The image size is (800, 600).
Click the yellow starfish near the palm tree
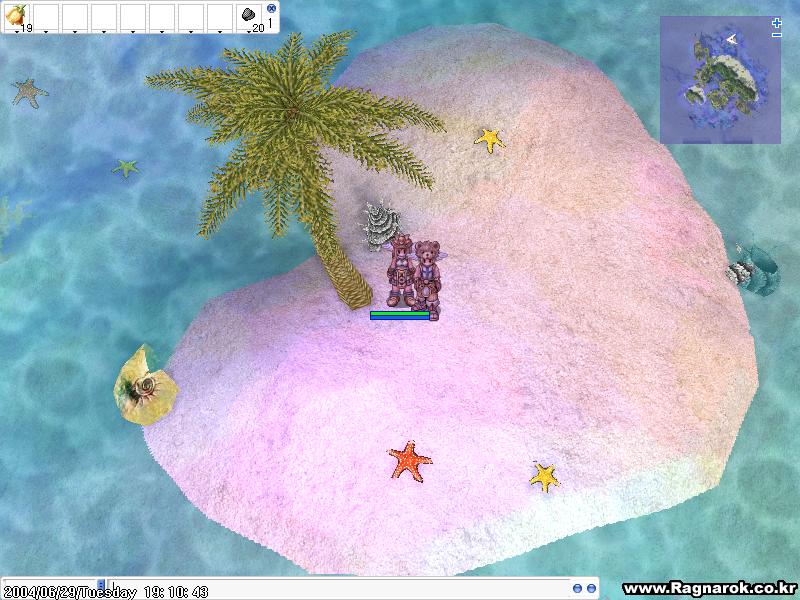[x=489, y=139]
